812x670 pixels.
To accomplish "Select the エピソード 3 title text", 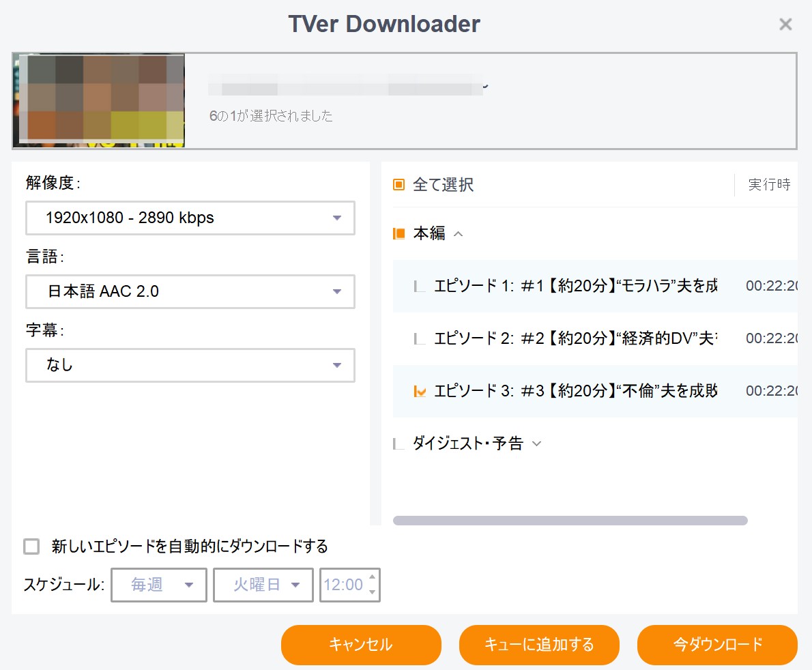I will tap(575, 390).
